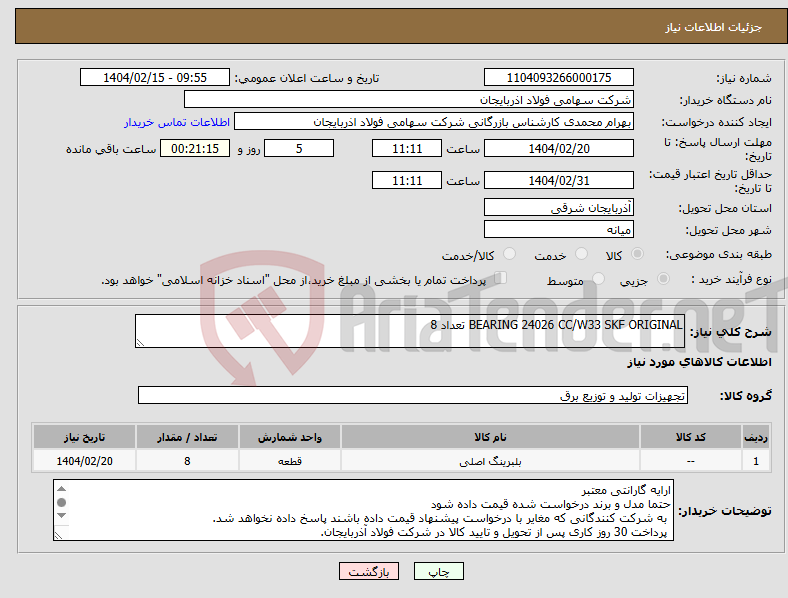The height and width of the screenshot is (598, 788).
Task: Open the اطلاعات تماس خریدار link
Action: click(177, 122)
